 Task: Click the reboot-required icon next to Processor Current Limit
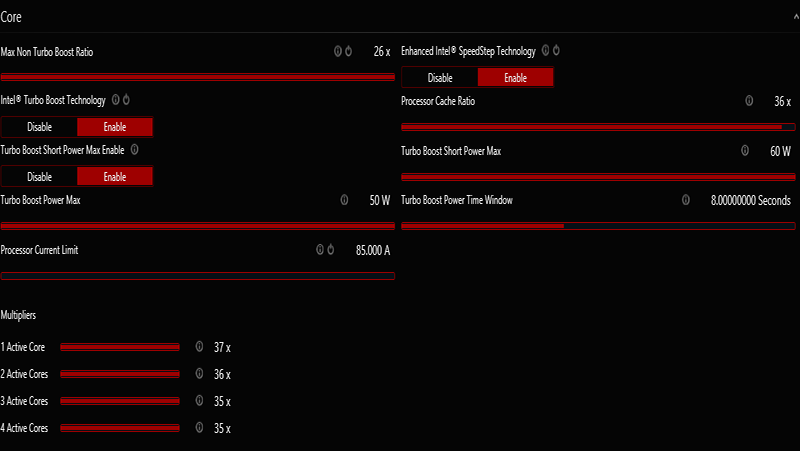click(x=331, y=249)
